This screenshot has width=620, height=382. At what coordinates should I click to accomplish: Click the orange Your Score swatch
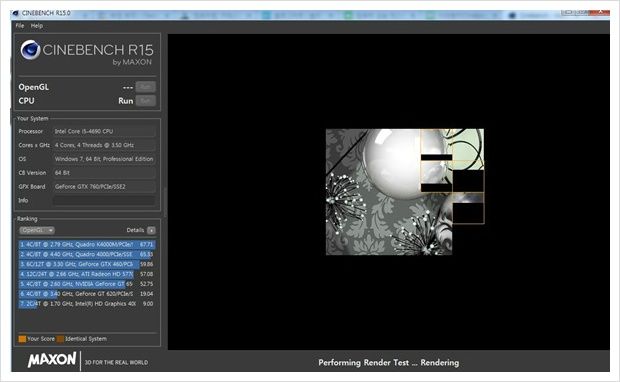pyautogui.click(x=22, y=339)
